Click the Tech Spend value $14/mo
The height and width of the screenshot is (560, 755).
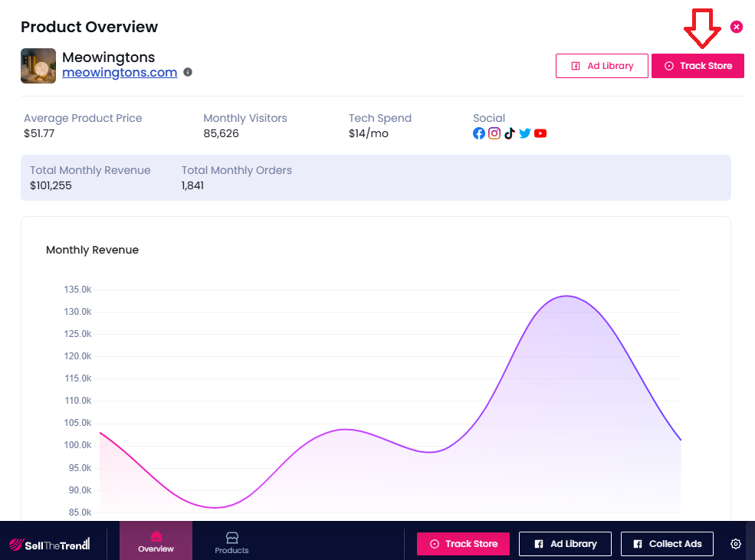[369, 133]
